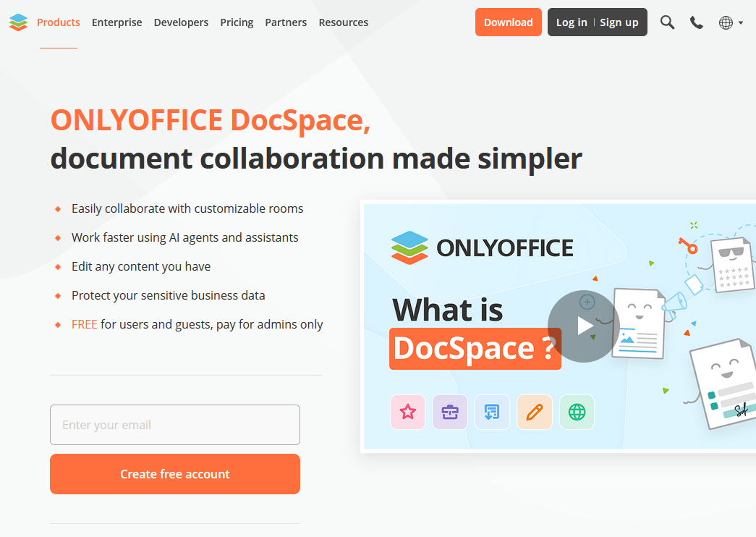
Task: Click the green globe icon in video
Action: [x=577, y=412]
